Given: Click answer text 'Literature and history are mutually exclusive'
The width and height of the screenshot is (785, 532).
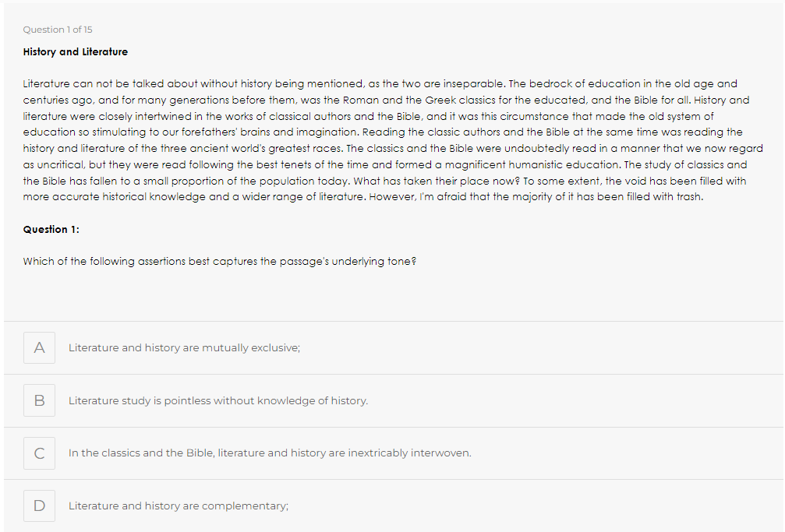Looking at the screenshot, I should coord(184,348).
